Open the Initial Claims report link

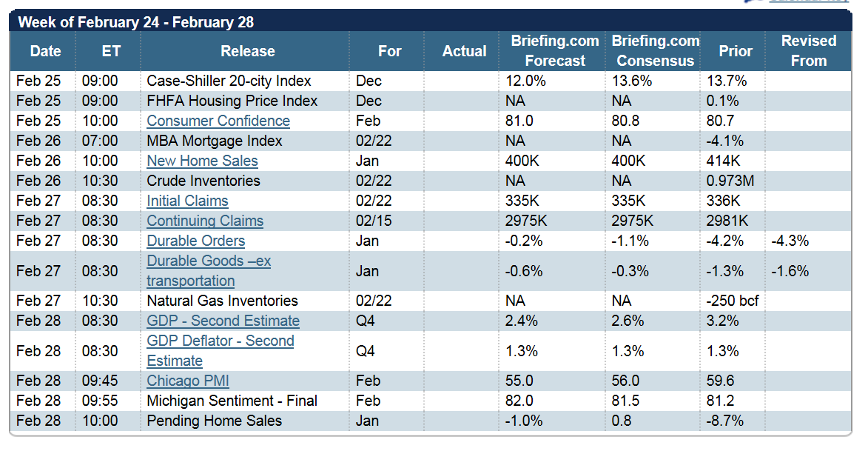[187, 201]
